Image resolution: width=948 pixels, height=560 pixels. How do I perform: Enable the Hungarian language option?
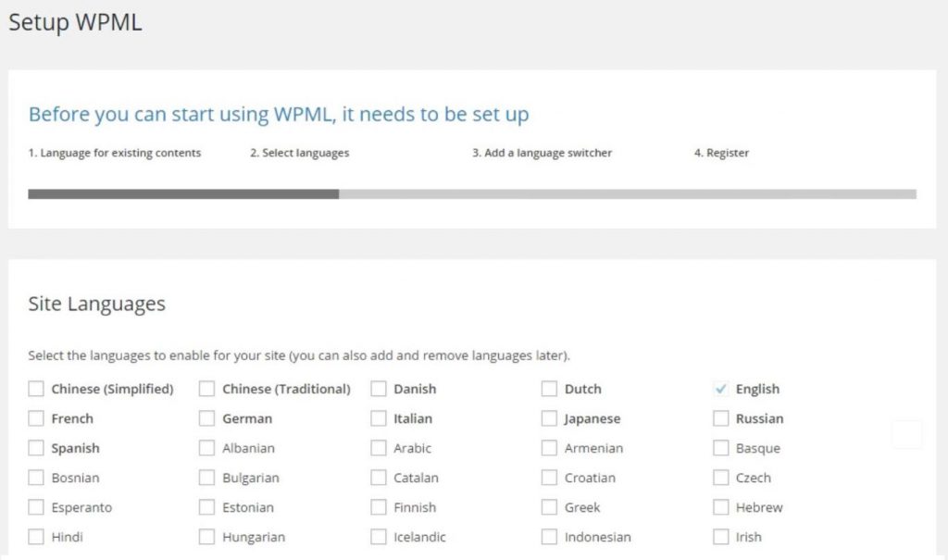[206, 537]
